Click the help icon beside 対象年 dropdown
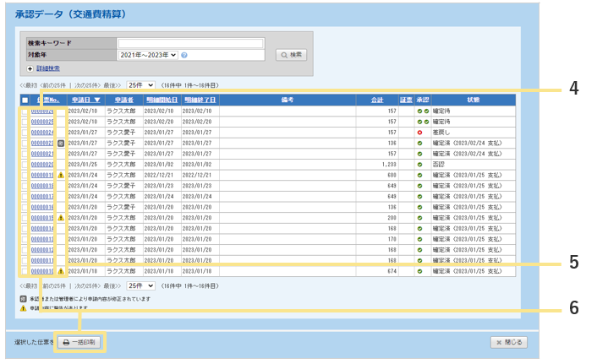This screenshot has height=364, width=597. tap(183, 55)
